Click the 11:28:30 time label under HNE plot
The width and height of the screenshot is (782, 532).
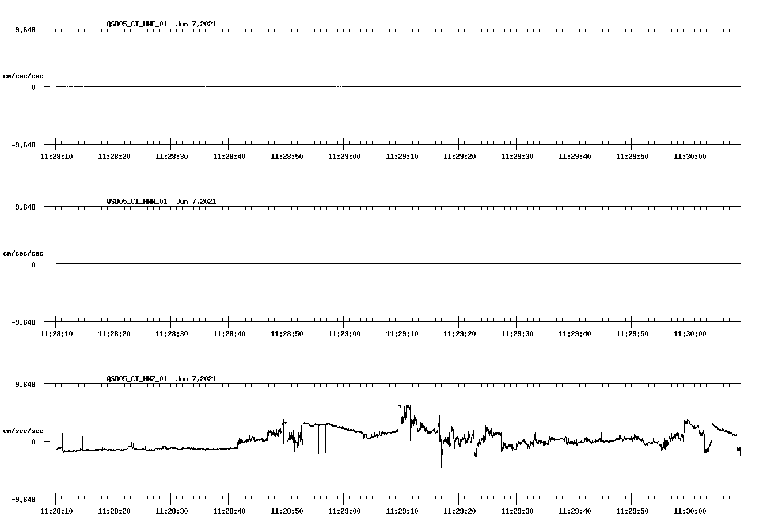172,157
